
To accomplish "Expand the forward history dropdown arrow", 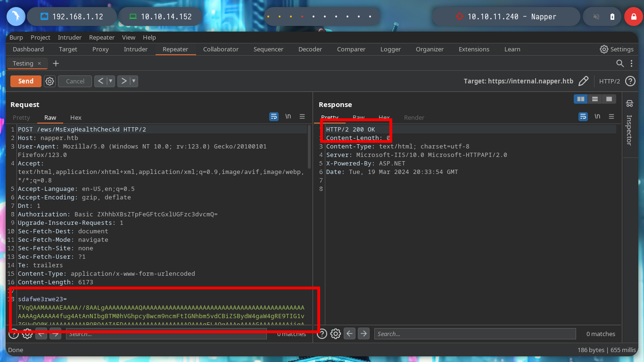I will pyautogui.click(x=134, y=81).
